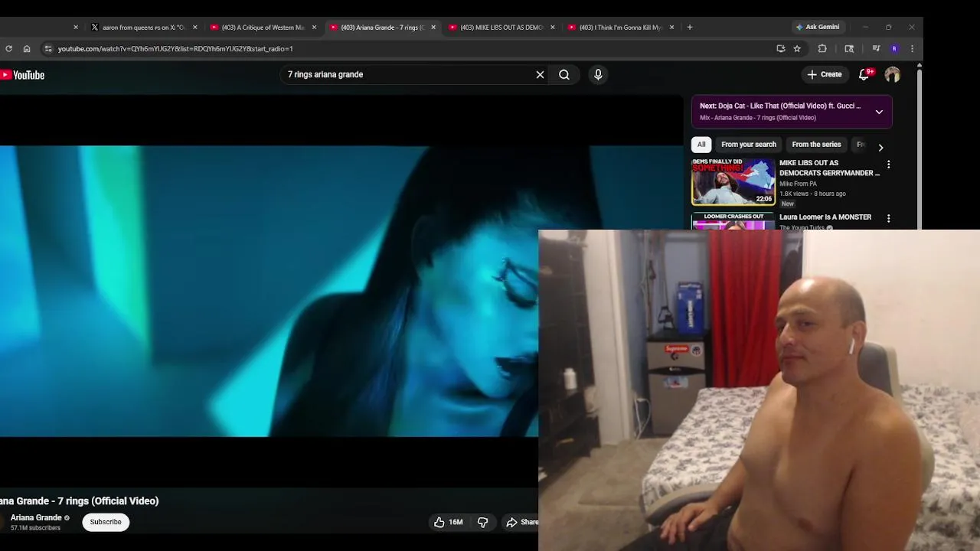
Task: Open site information icon in address bar
Action: pyautogui.click(x=48, y=48)
